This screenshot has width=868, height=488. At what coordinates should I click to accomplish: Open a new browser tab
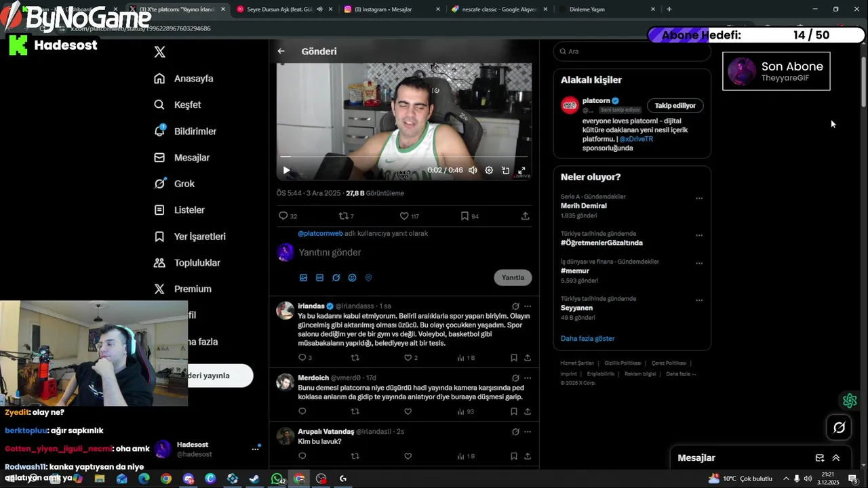669,9
